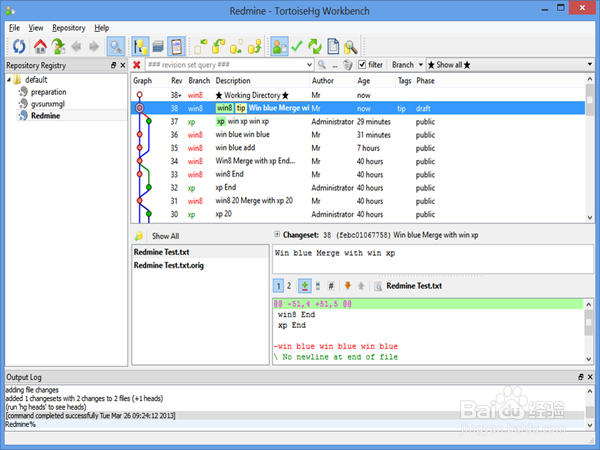Go to working directory parent (home icon)
The width and height of the screenshot is (600, 450).
40,47
